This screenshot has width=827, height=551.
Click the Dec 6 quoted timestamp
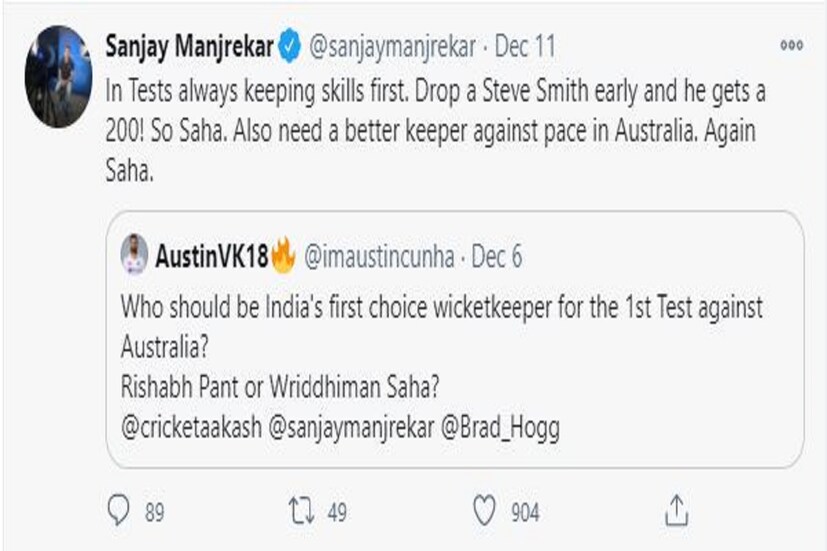pos(497,257)
